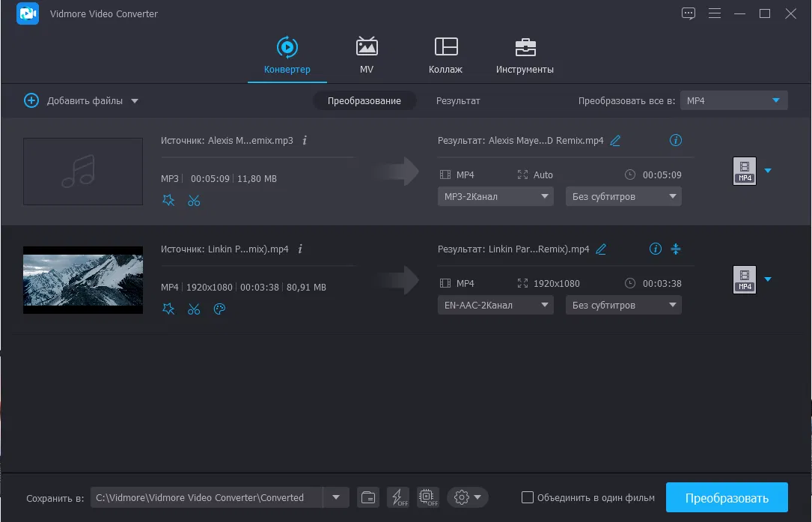
Task: Open the MP3-2Канал audio track dropdown
Action: 495,196
